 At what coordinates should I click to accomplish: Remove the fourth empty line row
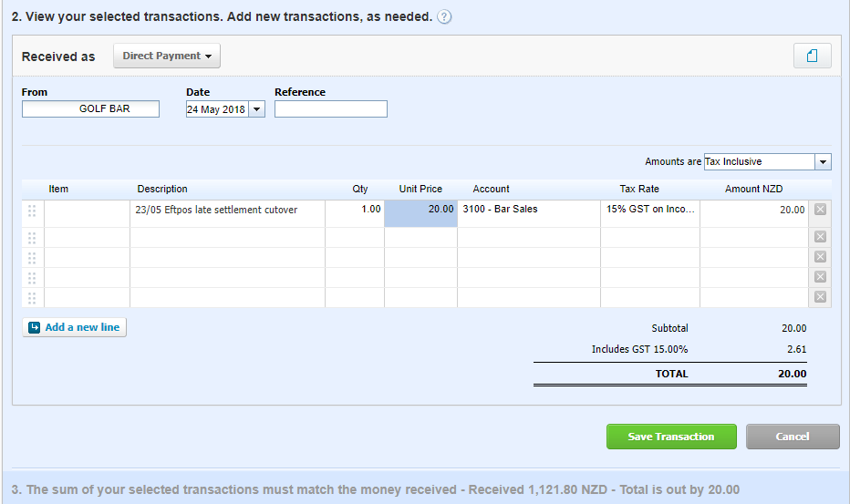pyautogui.click(x=819, y=277)
